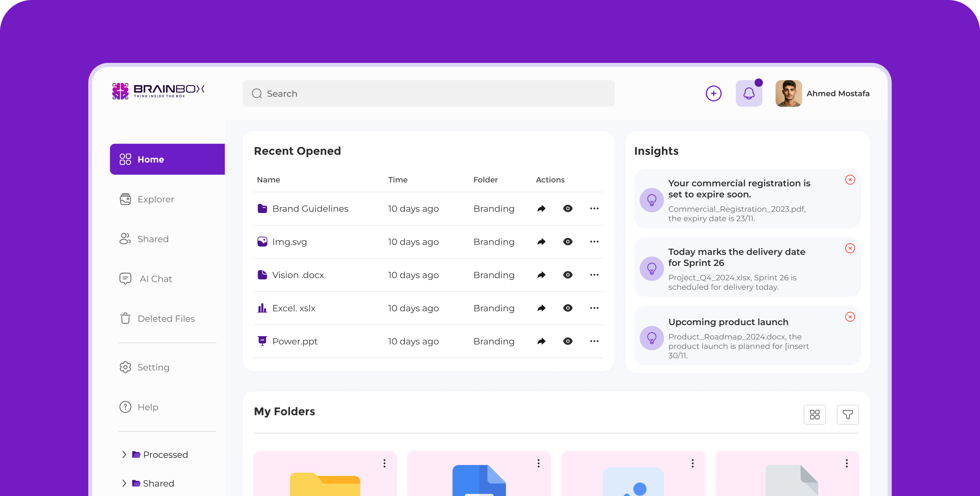The width and height of the screenshot is (980, 496).
Task: Dismiss the Sprint 26 delivery insight
Action: 850,248
